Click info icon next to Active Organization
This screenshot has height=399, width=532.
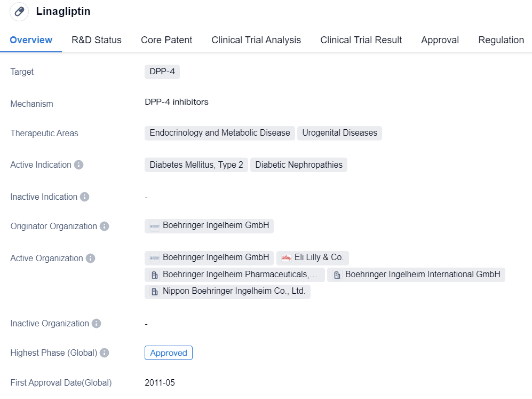tap(91, 258)
